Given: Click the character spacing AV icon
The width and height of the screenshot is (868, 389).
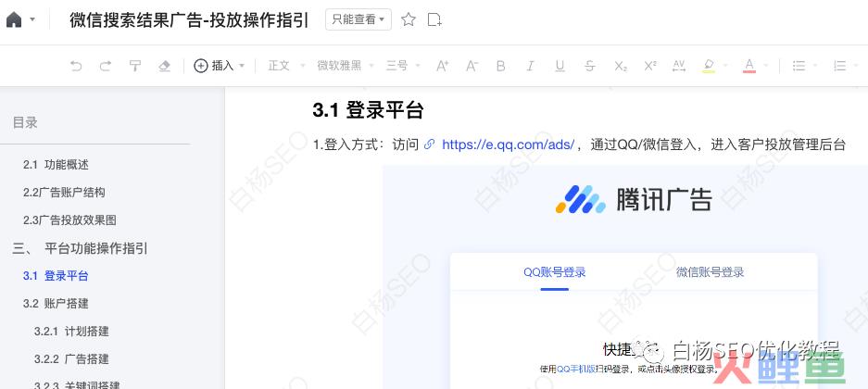Looking at the screenshot, I should (679, 66).
